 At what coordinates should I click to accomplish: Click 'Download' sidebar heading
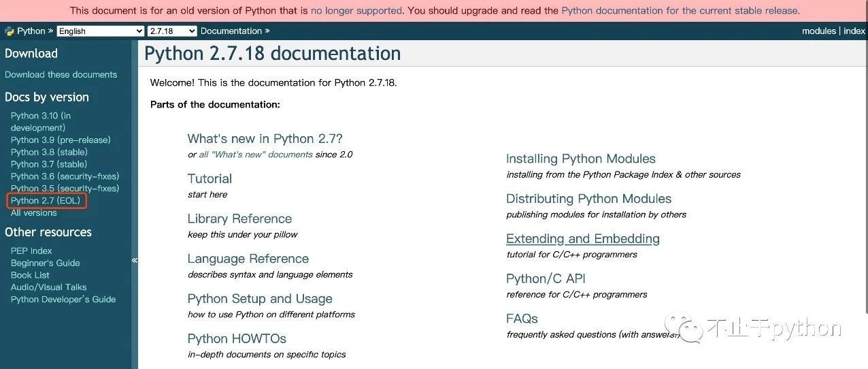point(31,54)
